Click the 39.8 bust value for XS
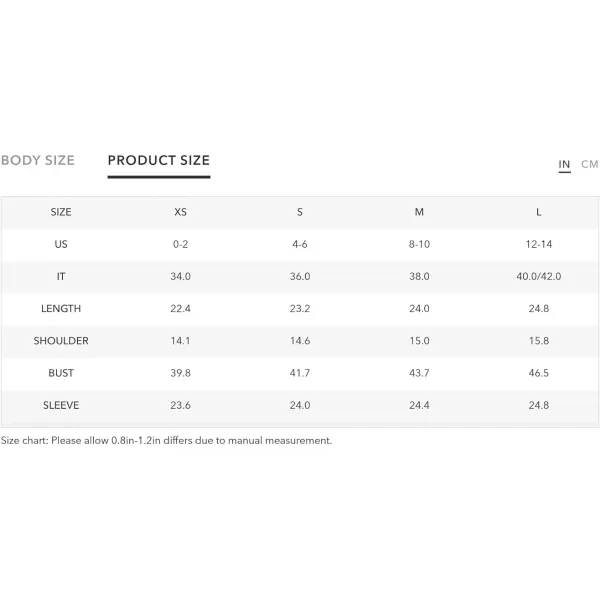Image resolution: width=600 pixels, height=600 pixels. point(180,373)
